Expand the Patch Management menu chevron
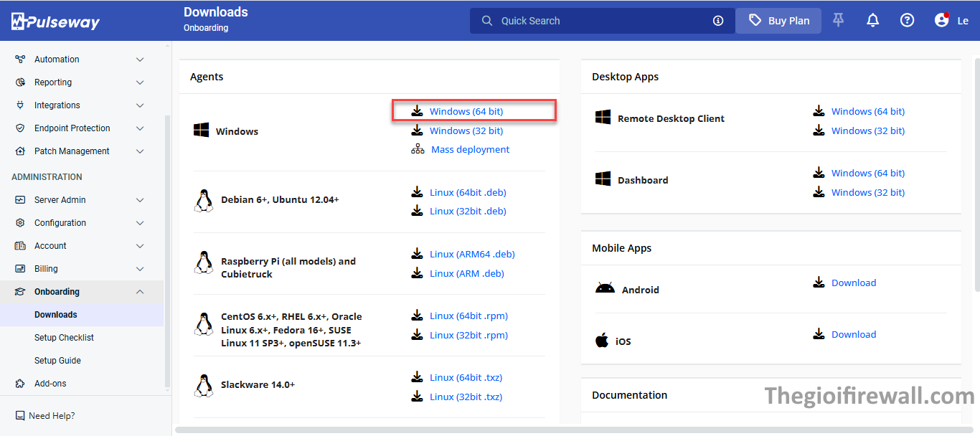This screenshot has height=436, width=980. 140,151
